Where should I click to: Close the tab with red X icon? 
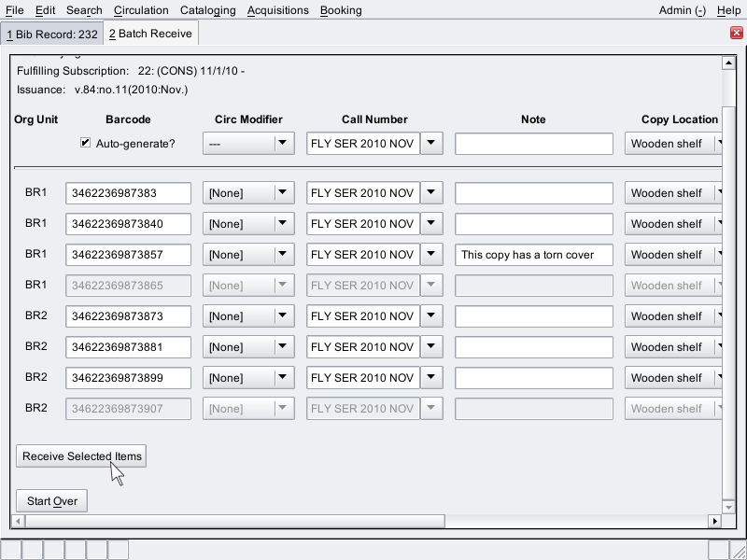(737, 34)
